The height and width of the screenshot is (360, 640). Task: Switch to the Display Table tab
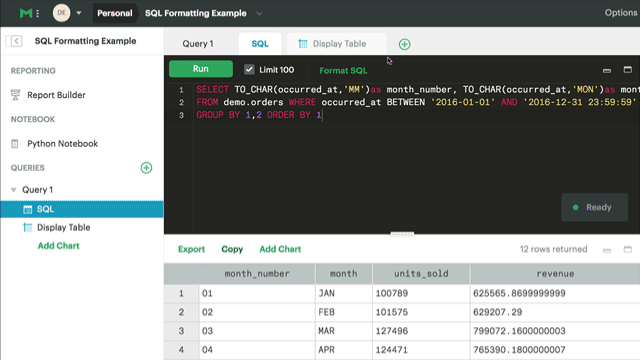(x=336, y=44)
